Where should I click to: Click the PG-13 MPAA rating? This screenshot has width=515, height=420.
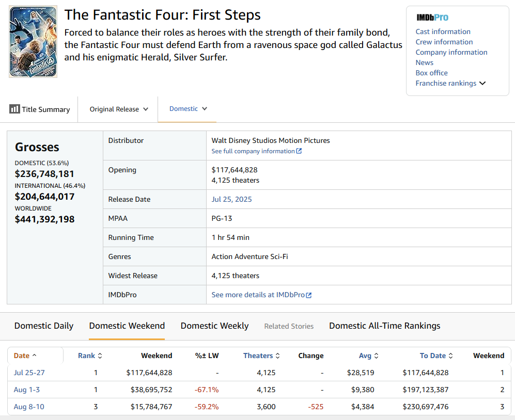pyautogui.click(x=222, y=219)
